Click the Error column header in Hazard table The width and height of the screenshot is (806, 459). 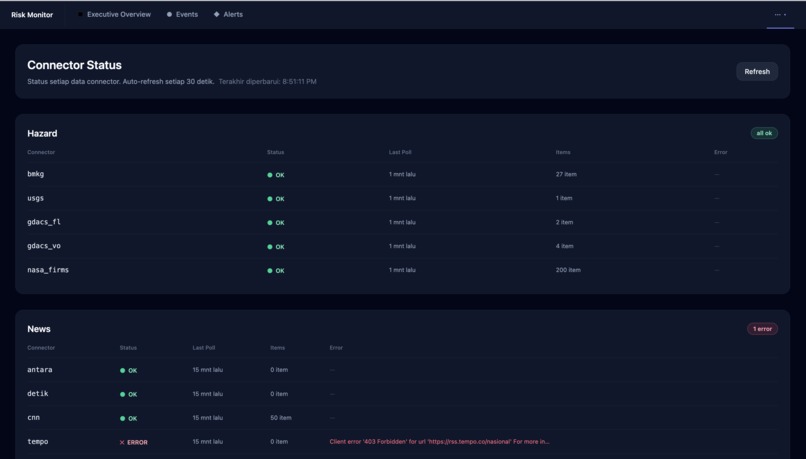tap(721, 152)
